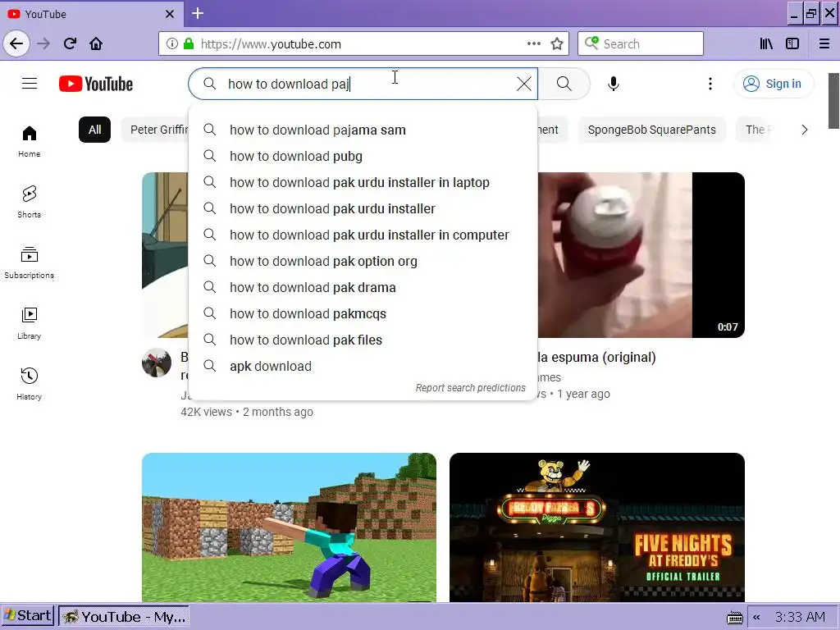The width and height of the screenshot is (840, 630).
Task: Choose suggestion 'how to download pak option org'
Action: pyautogui.click(x=363, y=262)
